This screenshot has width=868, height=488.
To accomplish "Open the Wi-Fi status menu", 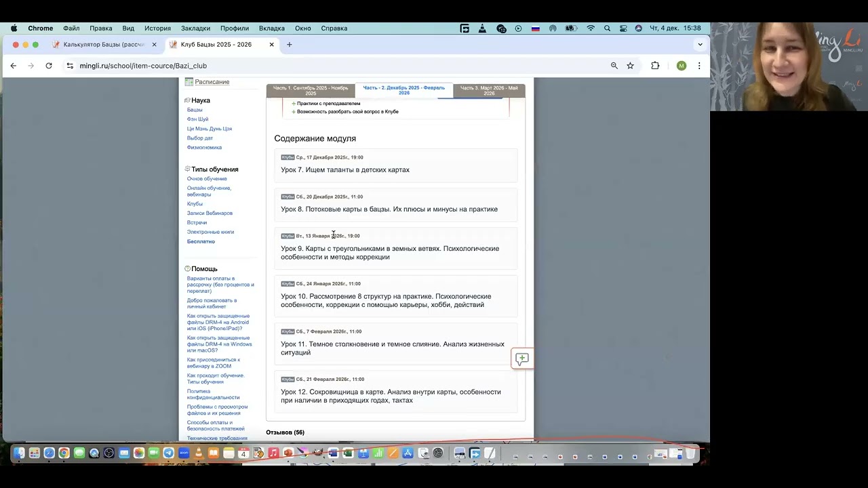I will tap(591, 28).
